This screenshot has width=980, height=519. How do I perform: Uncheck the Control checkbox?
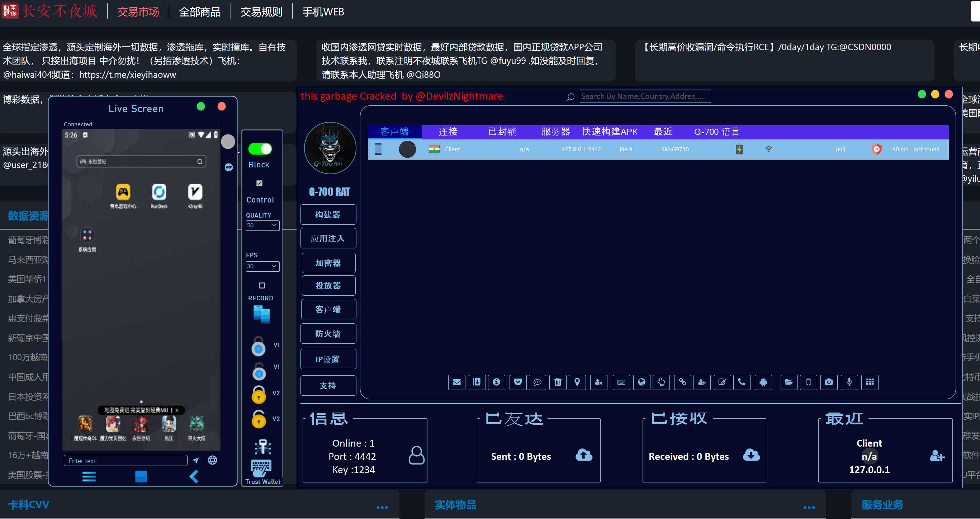tap(260, 183)
